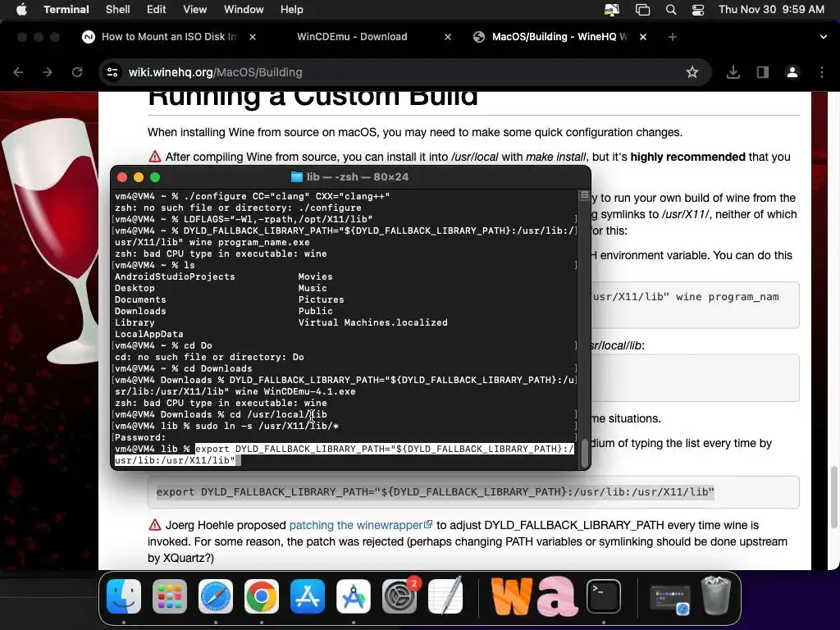Click the Terminal scroll-marks icon at top right

584,195
